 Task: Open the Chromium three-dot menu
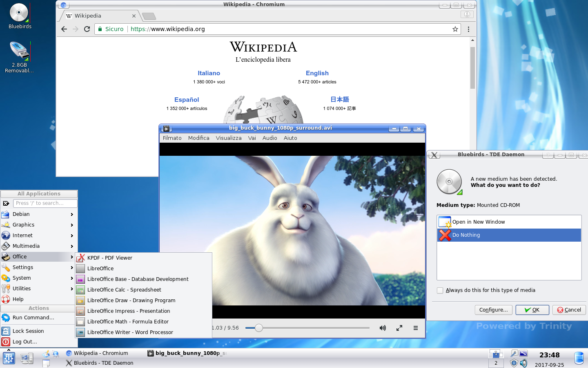click(x=468, y=29)
